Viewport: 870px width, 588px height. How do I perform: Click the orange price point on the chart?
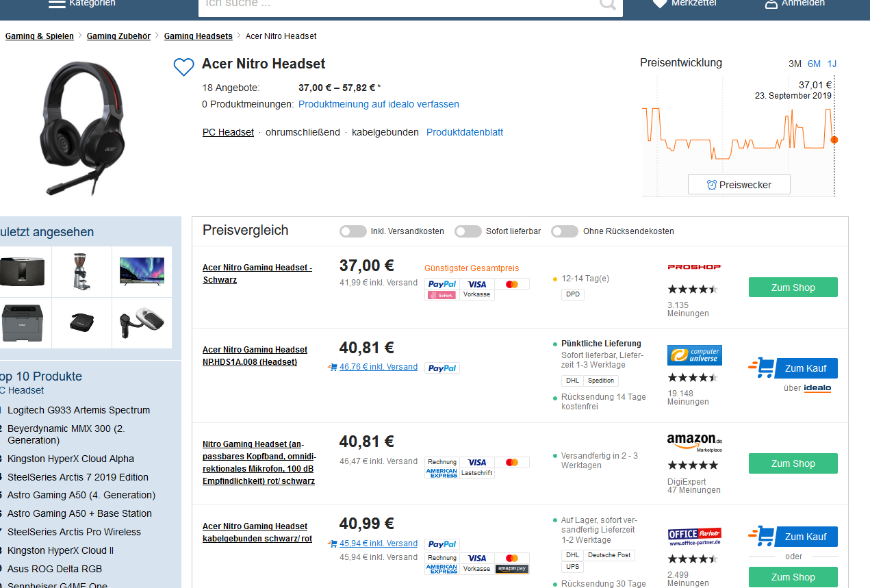834,140
